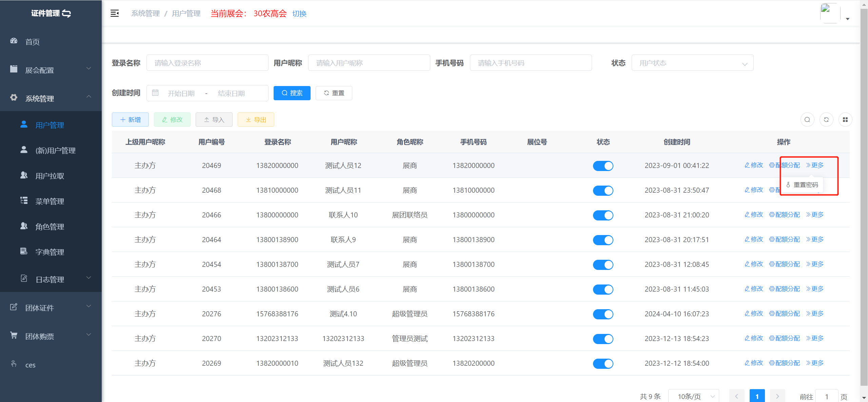Toggle status switch for user 20466
Image resolution: width=868 pixels, height=402 pixels.
pos(603,215)
